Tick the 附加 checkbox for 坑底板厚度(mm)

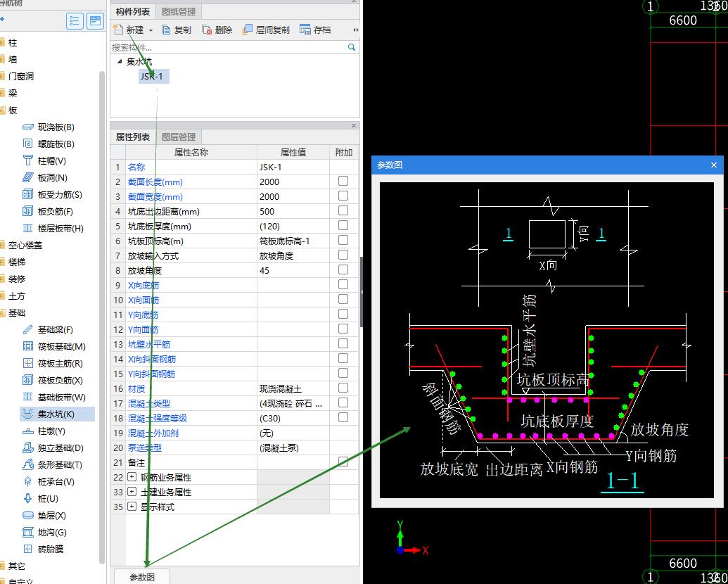pos(343,225)
